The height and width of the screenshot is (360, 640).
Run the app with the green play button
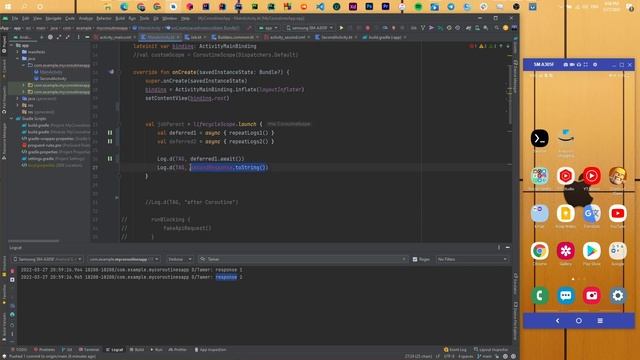(341, 28)
